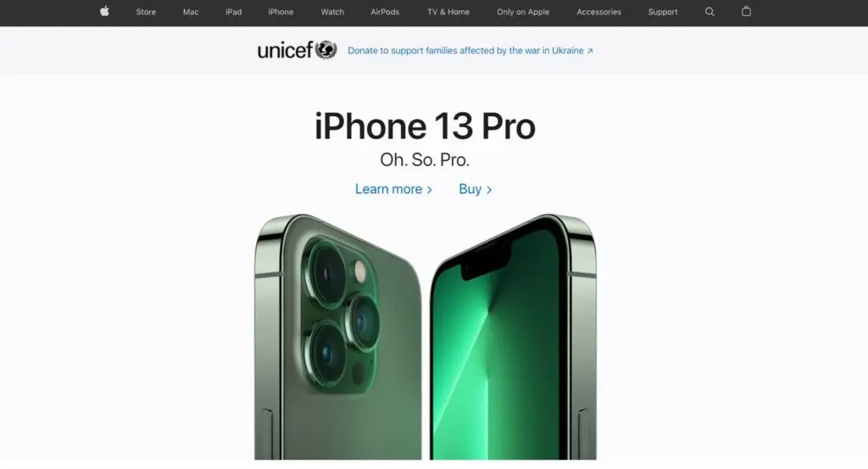Follow the Donate to support families link
Image resolution: width=868 pixels, height=469 pixels.
click(x=465, y=50)
